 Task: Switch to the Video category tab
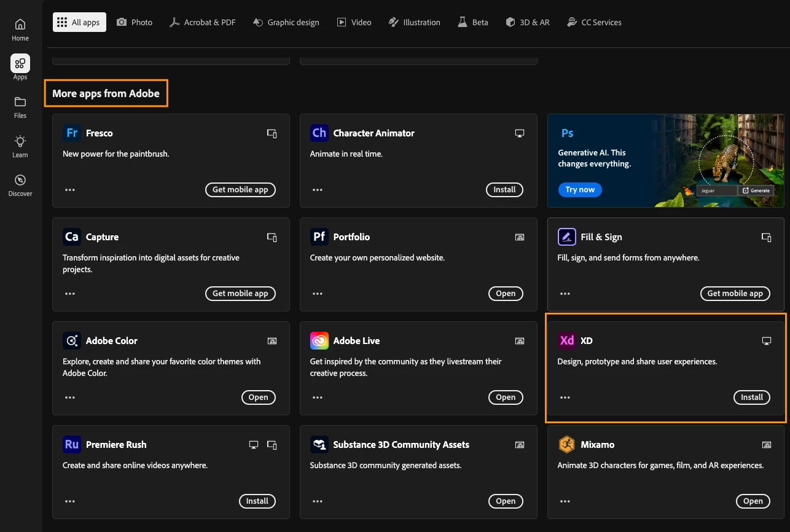pos(354,22)
